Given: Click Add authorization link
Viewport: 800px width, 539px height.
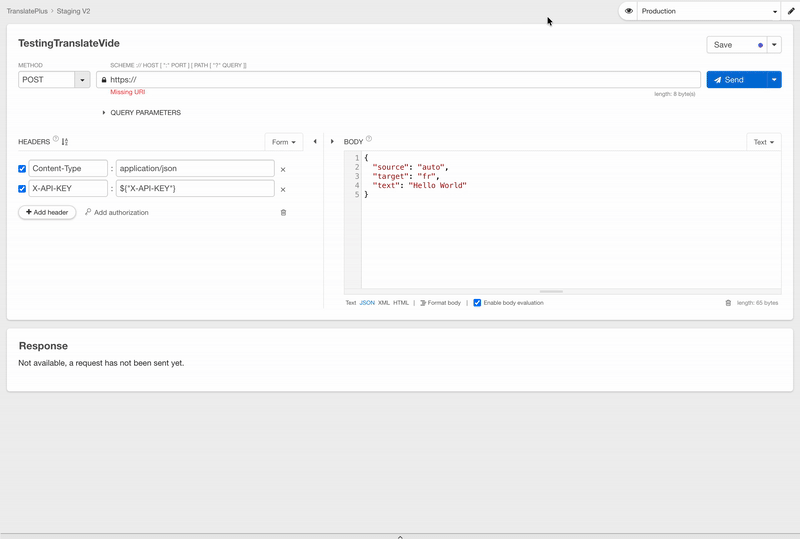Looking at the screenshot, I should [117, 212].
